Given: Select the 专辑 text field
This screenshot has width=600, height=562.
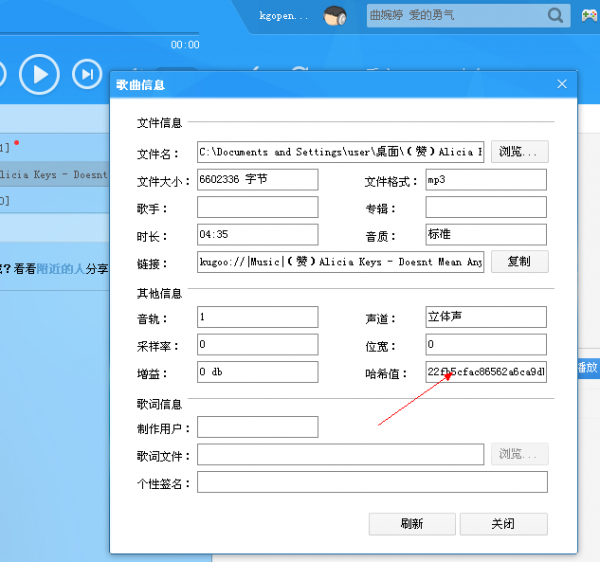Looking at the screenshot, I should 486,208.
